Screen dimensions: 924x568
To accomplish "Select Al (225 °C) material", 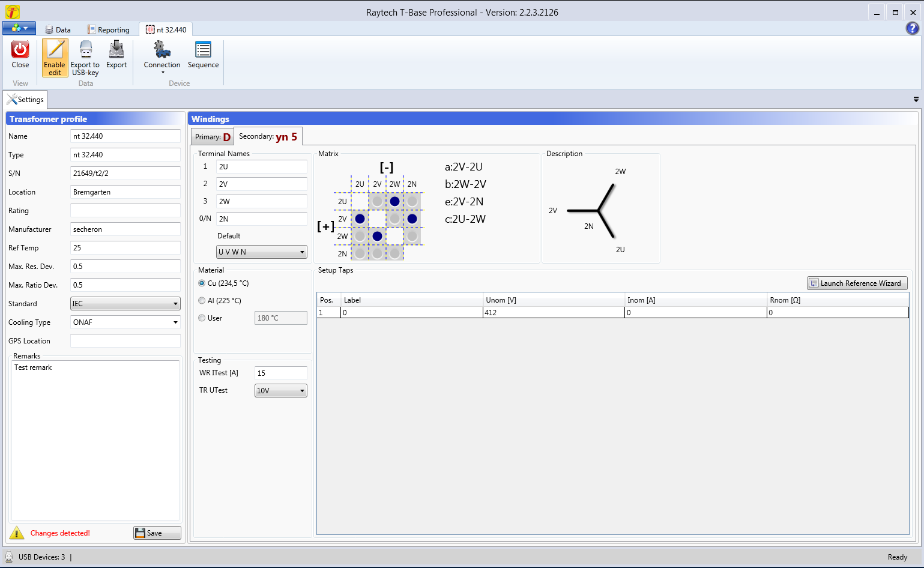I will 220,301.
